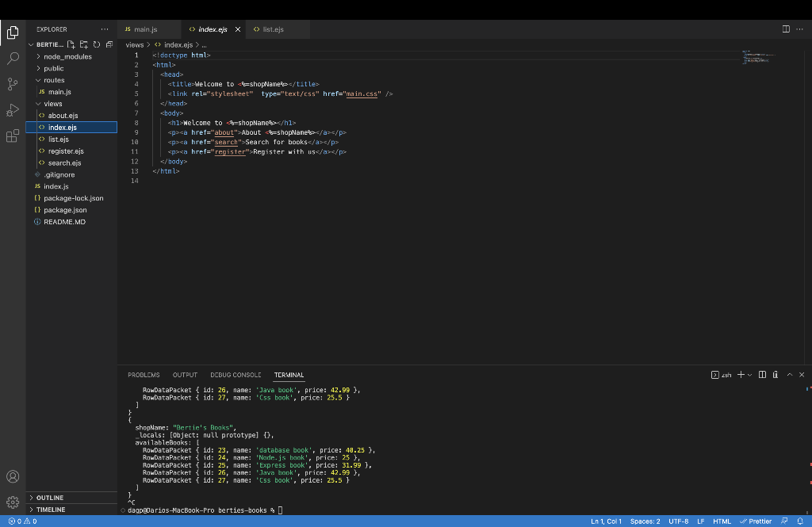Open the Source Control view

pyautogui.click(x=13, y=84)
